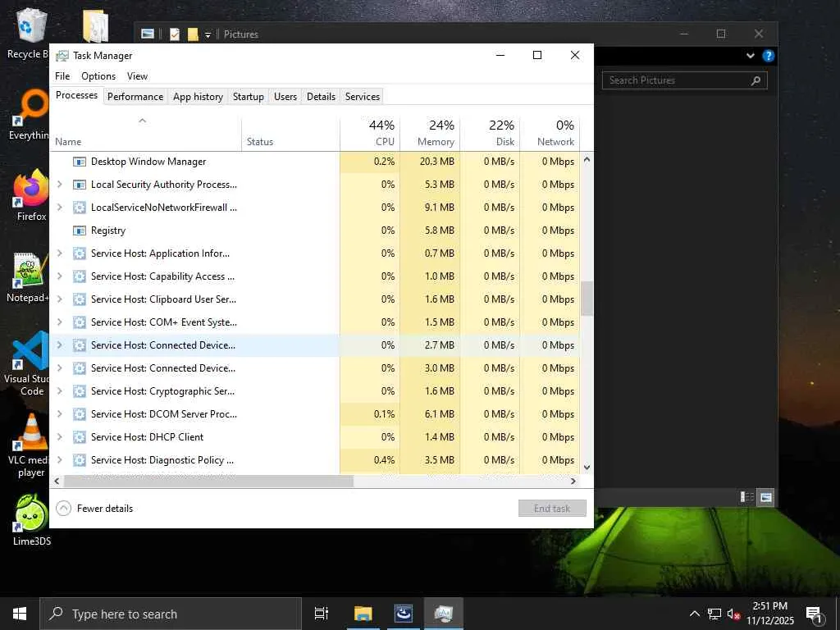Switch to the Performance tab

point(135,97)
